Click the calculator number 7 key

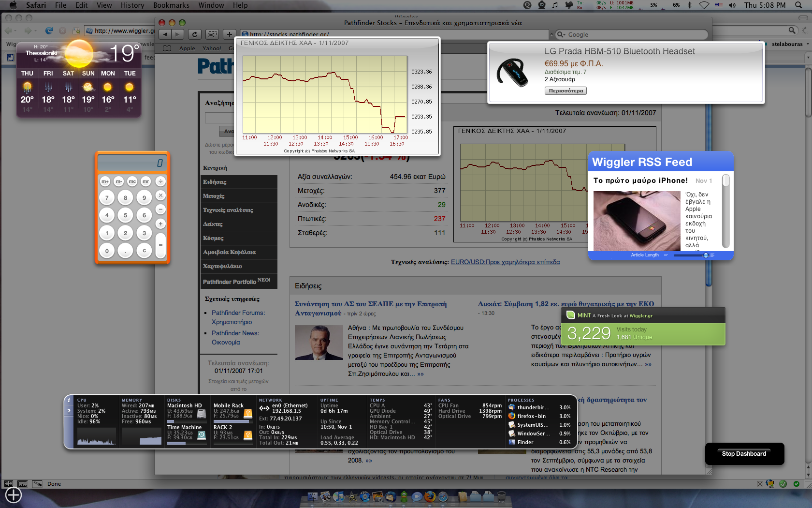pyautogui.click(x=107, y=197)
